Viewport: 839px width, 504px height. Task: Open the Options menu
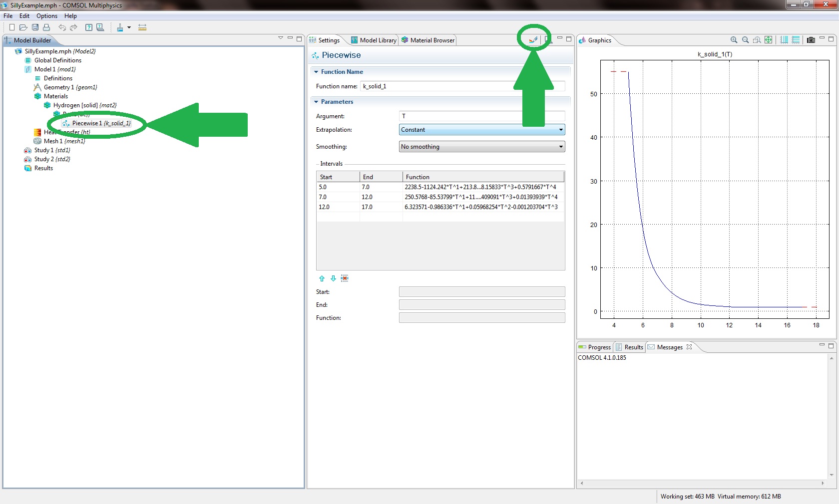(x=46, y=16)
